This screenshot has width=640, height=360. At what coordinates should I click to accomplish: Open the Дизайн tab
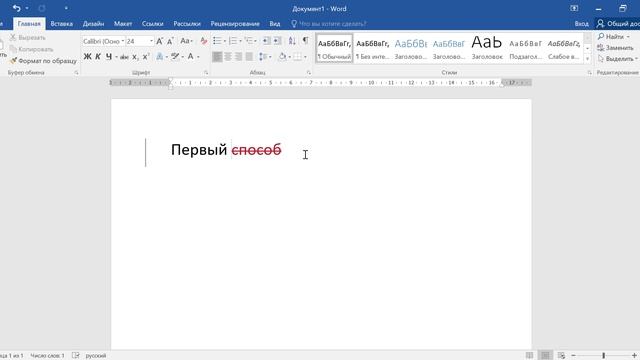(x=93, y=24)
